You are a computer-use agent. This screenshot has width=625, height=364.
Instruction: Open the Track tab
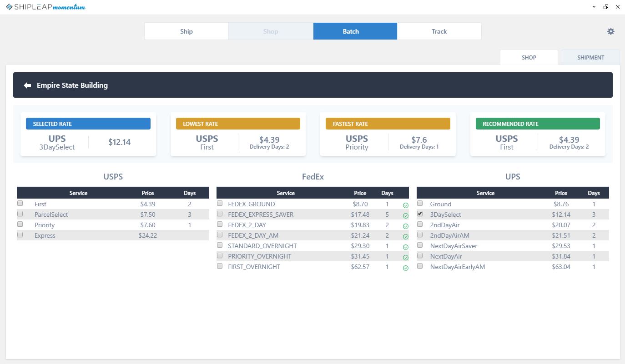tap(439, 31)
